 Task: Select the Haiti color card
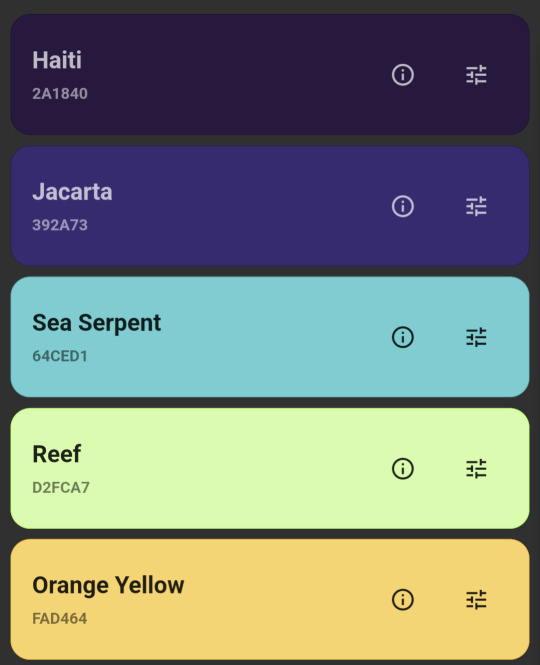pyautogui.click(x=270, y=75)
